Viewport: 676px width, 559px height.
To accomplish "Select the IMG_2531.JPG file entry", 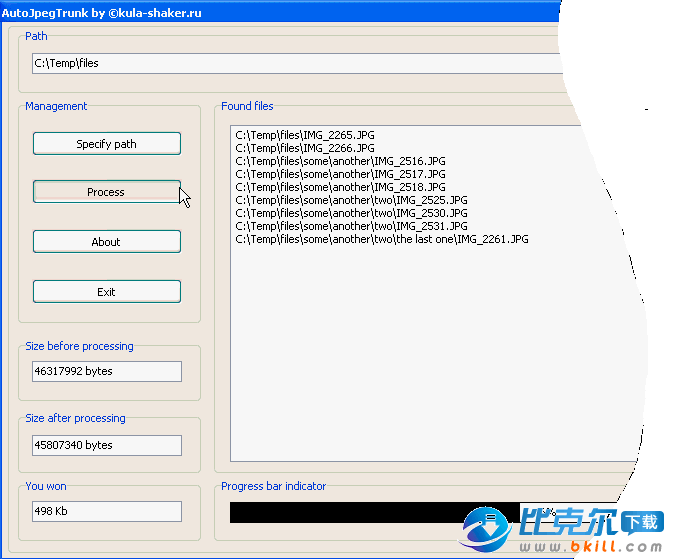I will tap(351, 226).
